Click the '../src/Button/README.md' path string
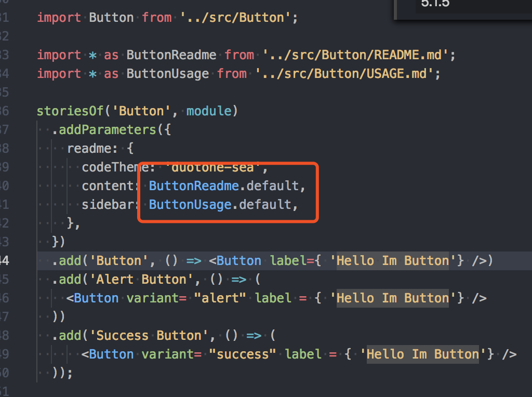Viewport: 532px width, 397px height. 355,55
